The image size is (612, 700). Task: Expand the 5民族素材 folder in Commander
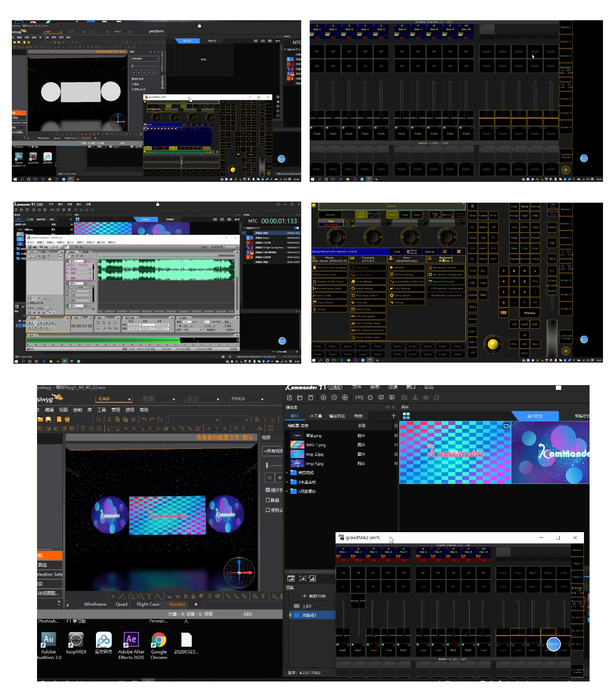click(x=287, y=492)
